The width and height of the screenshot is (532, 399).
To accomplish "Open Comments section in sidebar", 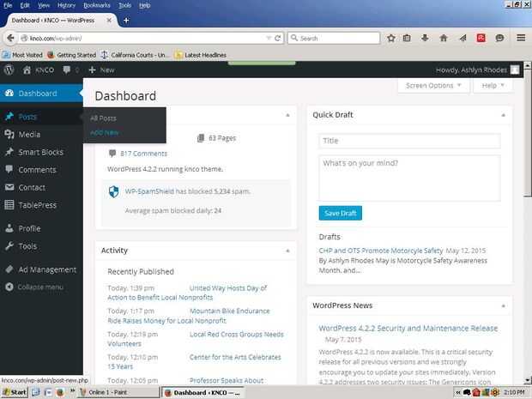I will [x=37, y=170].
